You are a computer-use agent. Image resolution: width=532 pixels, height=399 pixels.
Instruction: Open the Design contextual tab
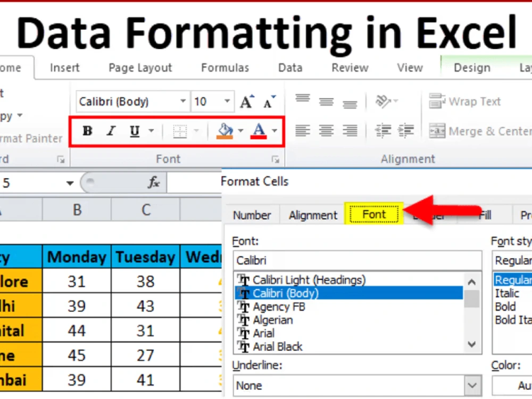(472, 68)
